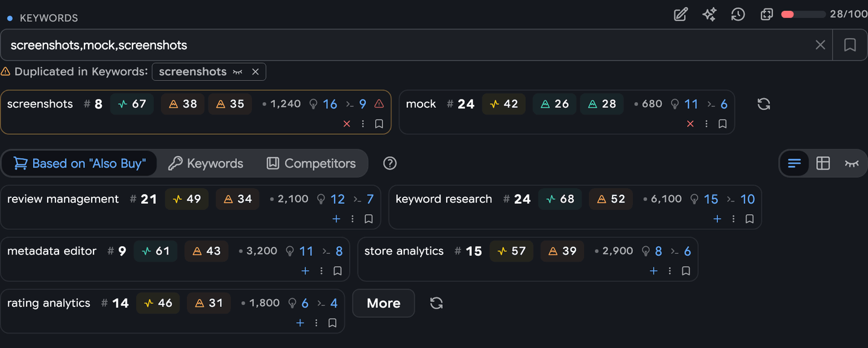Open more options for metadata editor

pyautogui.click(x=321, y=271)
